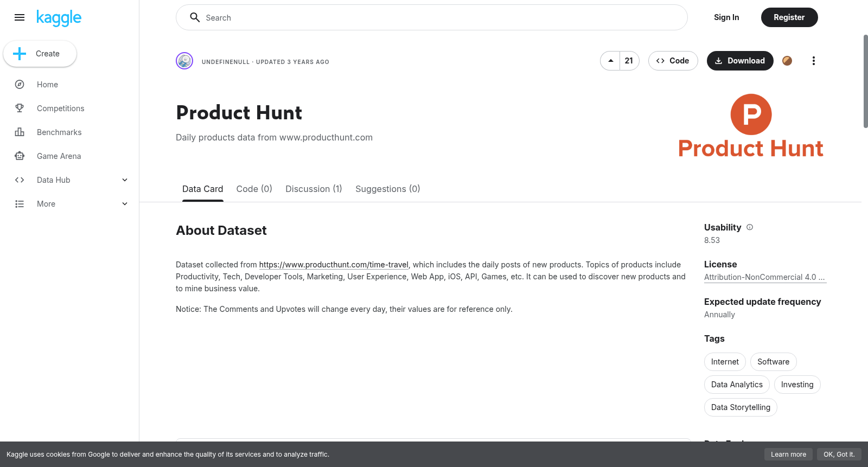Click the About Dataset heading

pyautogui.click(x=221, y=231)
